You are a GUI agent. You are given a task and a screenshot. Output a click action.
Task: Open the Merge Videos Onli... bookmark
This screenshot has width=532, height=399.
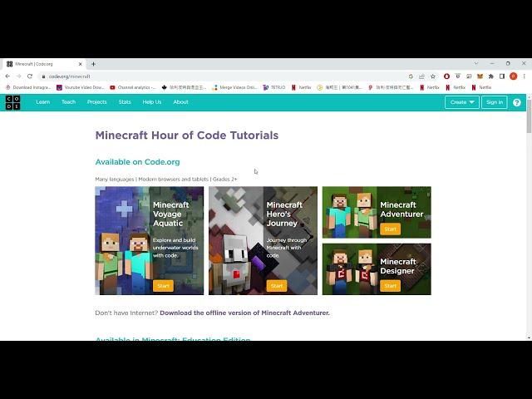(x=234, y=87)
